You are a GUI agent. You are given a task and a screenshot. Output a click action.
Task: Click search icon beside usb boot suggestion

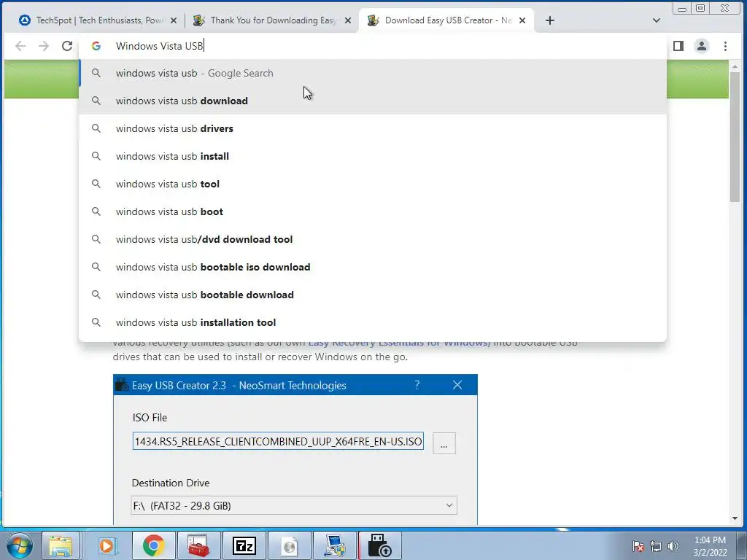click(x=96, y=211)
